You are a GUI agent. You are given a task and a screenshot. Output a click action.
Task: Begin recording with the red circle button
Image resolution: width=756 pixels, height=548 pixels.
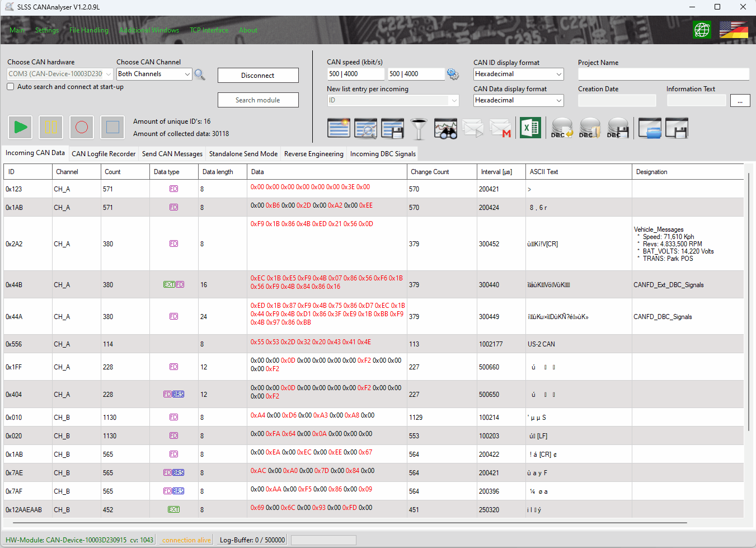coord(82,127)
